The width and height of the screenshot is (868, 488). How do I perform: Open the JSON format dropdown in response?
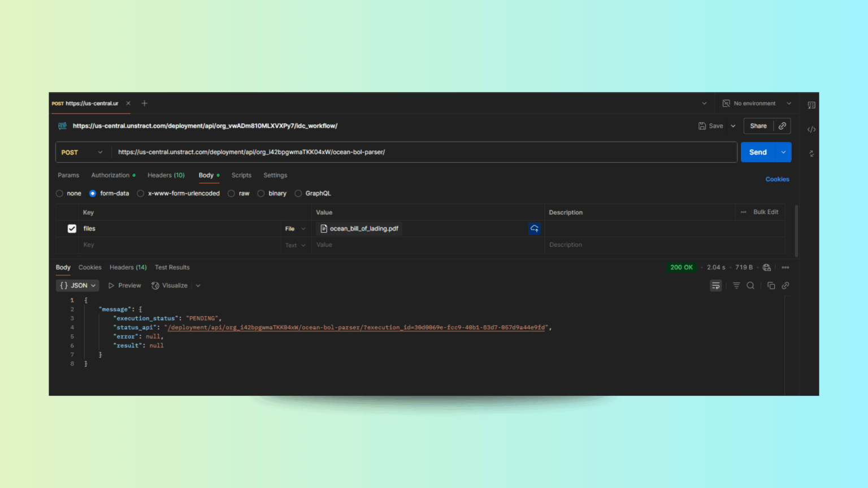pyautogui.click(x=77, y=285)
